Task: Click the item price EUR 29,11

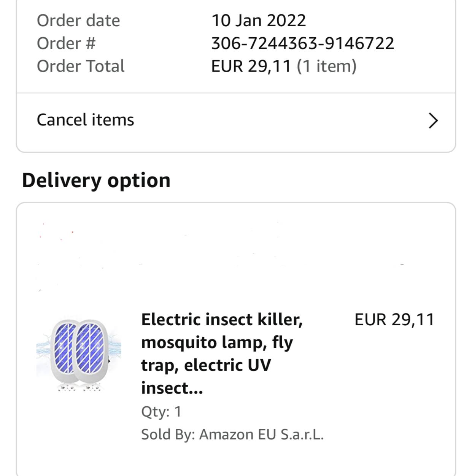Action: click(394, 320)
